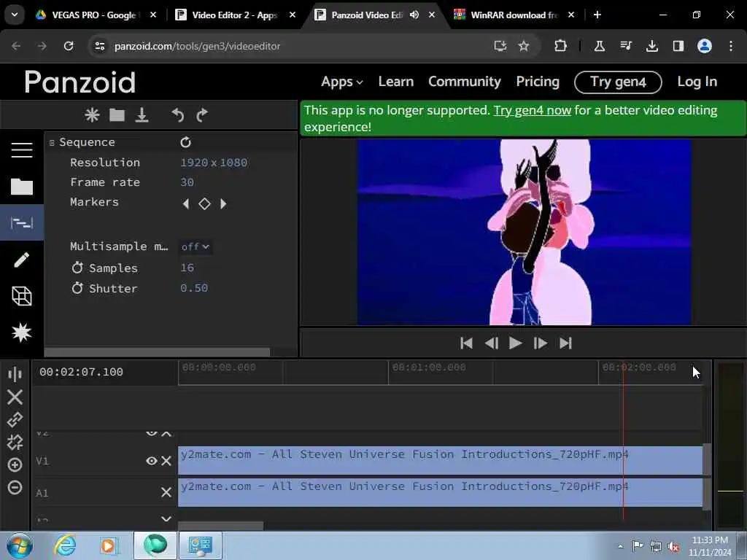Viewport: 747px width, 560px height.
Task: Remove the A1 track
Action: 166,492
